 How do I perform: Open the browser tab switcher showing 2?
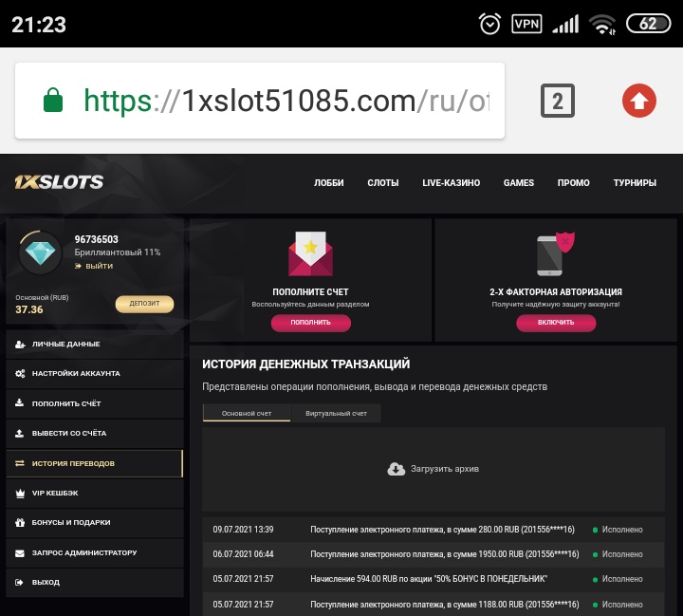[x=558, y=101]
